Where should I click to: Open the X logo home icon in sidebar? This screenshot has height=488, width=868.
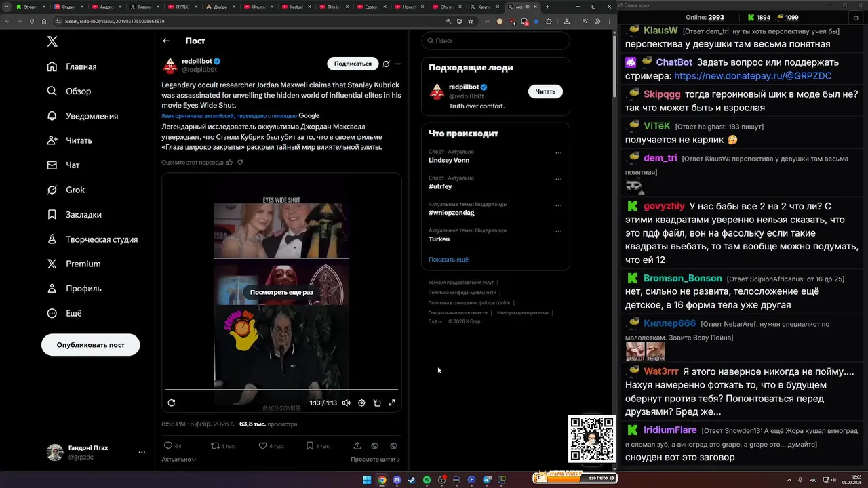(52, 41)
